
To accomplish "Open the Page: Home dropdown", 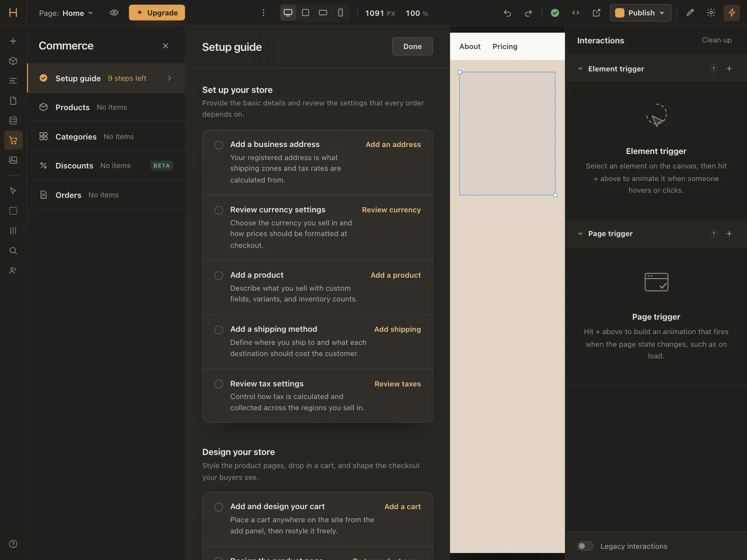I will coord(66,13).
